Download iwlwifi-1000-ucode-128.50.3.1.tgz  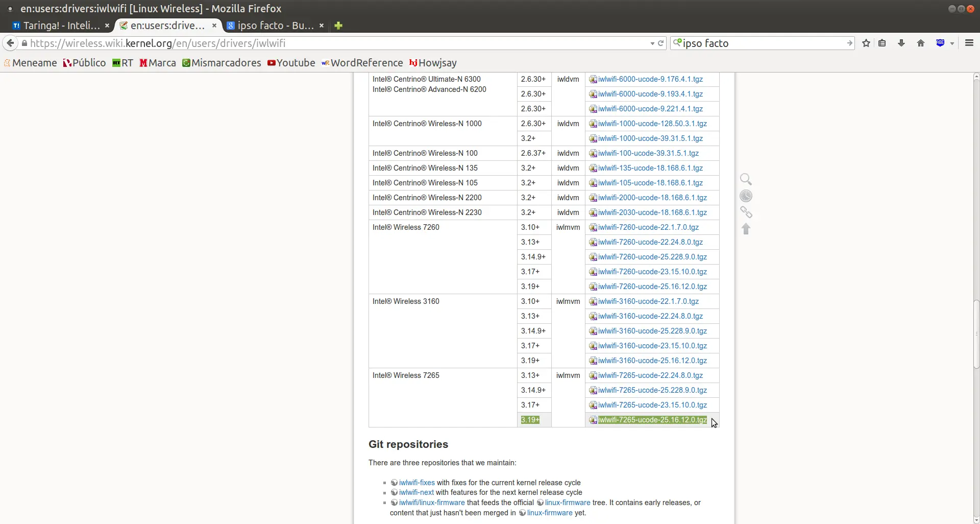click(x=652, y=124)
